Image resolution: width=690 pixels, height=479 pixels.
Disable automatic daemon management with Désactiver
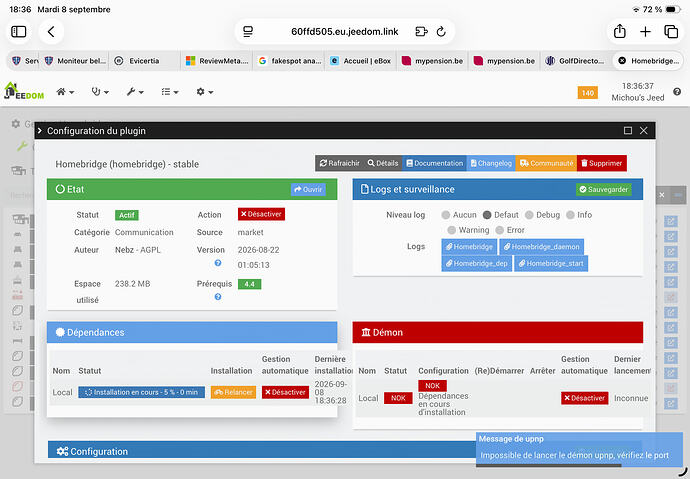click(585, 398)
